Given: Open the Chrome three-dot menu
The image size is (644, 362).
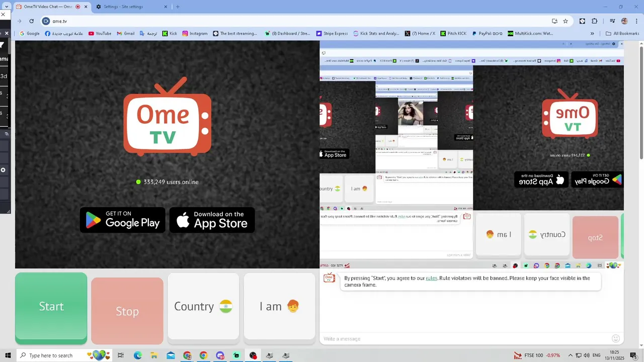Looking at the screenshot, I should point(636,21).
